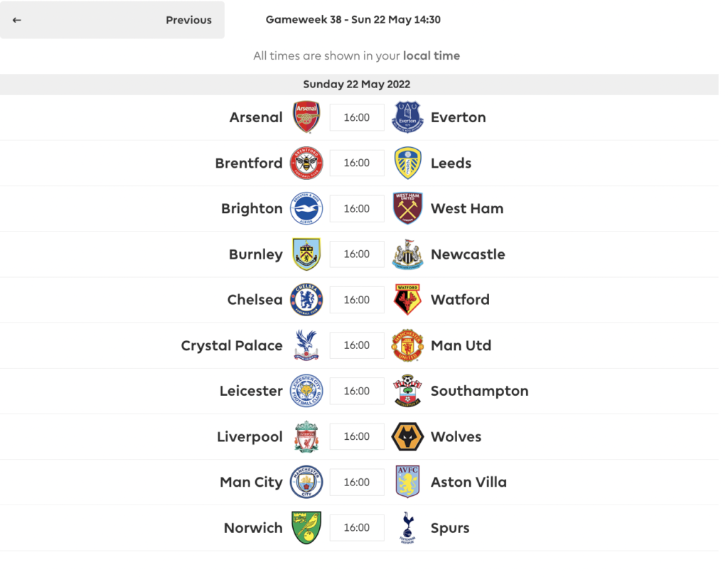This screenshot has width=728, height=577.
Task: Open the Crystal Palace team link
Action: click(x=231, y=345)
